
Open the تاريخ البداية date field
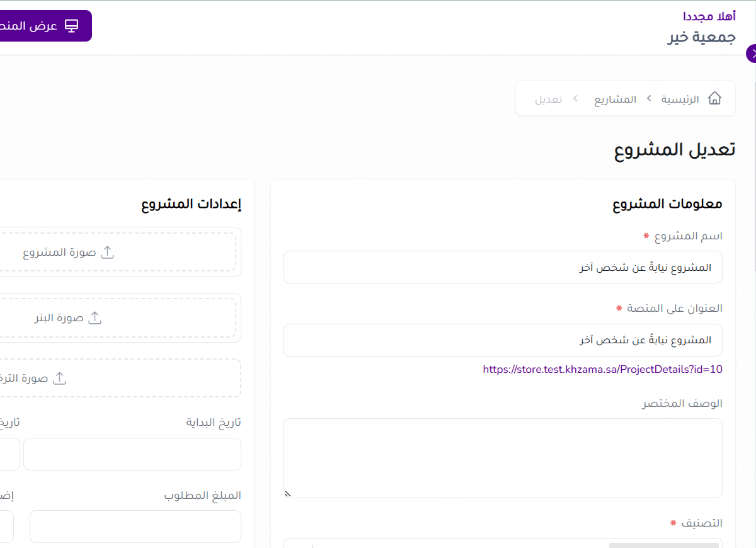click(132, 454)
